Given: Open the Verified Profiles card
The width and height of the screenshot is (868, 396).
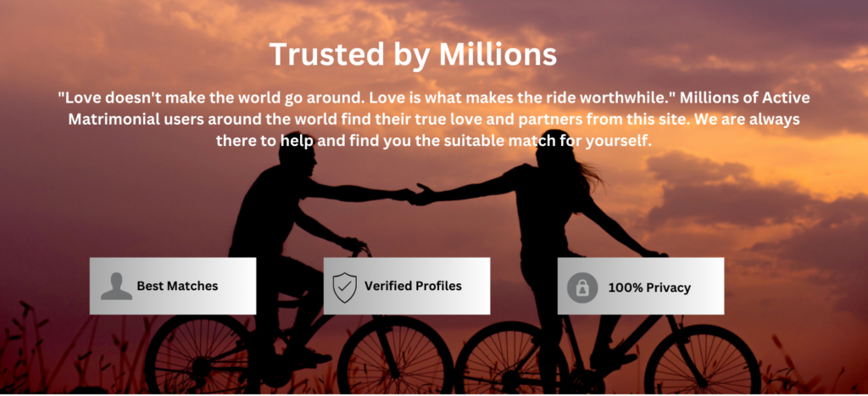Looking at the screenshot, I should [x=407, y=286].
